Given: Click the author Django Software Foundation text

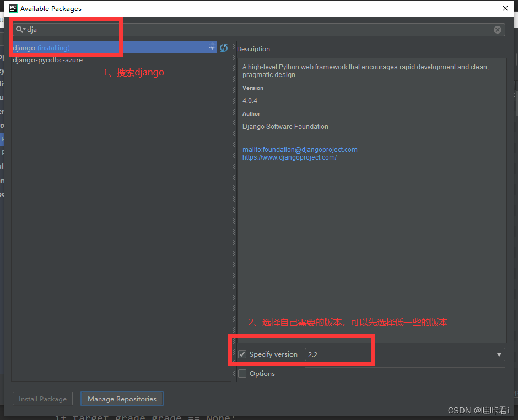Looking at the screenshot, I should pos(285,127).
